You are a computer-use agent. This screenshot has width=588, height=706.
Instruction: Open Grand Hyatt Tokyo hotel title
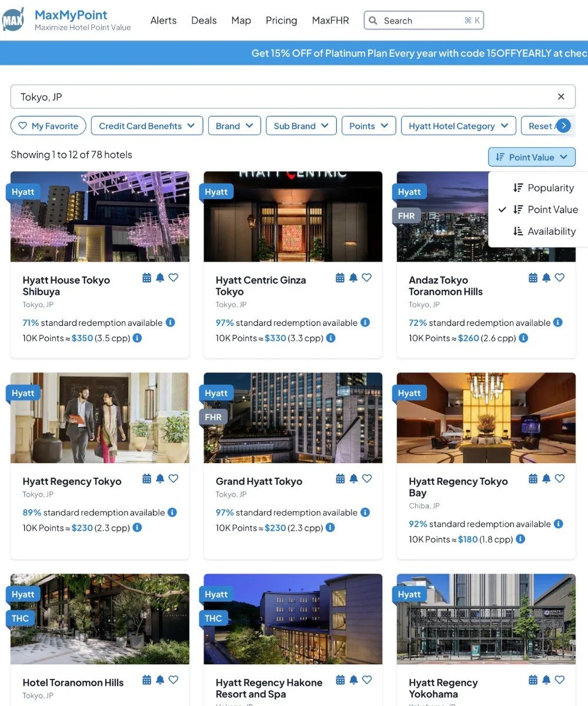[259, 481]
